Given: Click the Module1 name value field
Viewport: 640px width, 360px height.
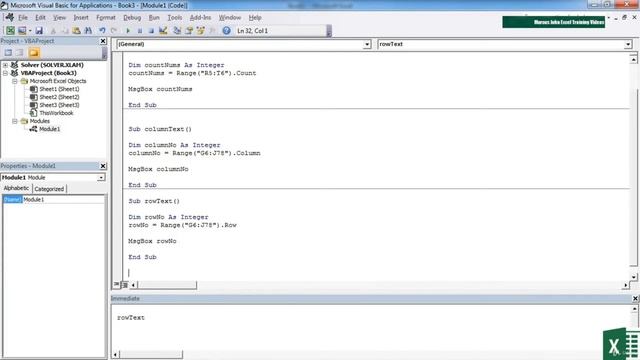Looking at the screenshot, I should [x=63, y=200].
